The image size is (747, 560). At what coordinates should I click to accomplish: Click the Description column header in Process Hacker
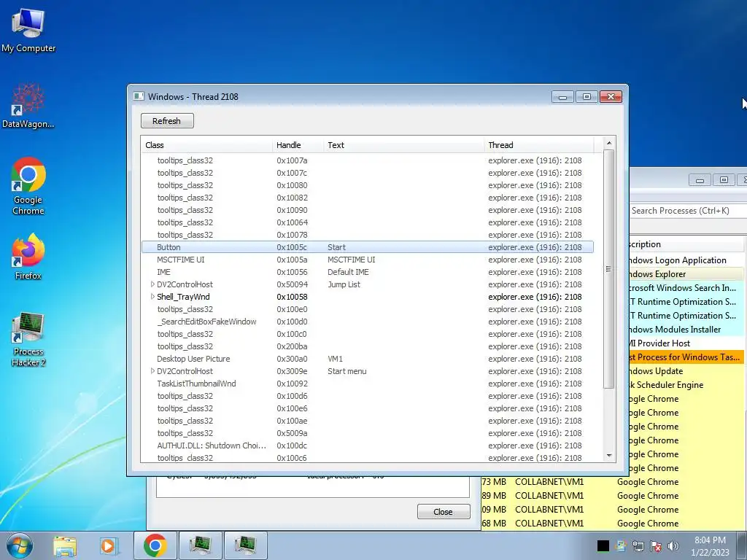pos(686,244)
